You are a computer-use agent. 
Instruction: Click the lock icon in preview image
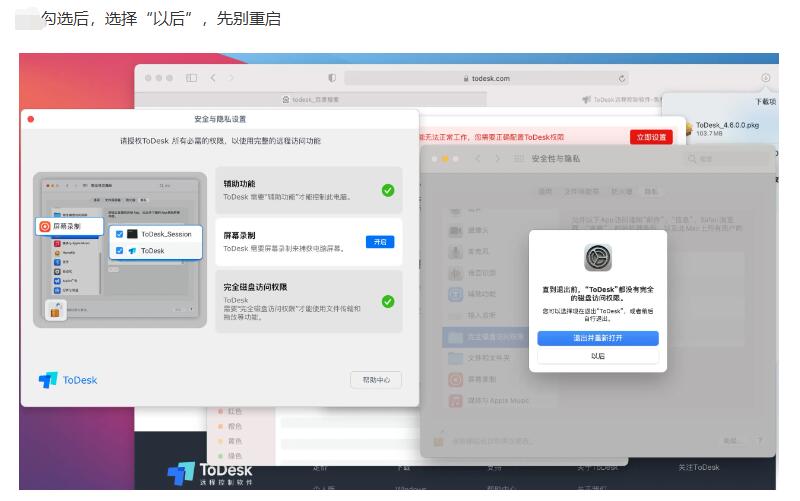[55, 311]
